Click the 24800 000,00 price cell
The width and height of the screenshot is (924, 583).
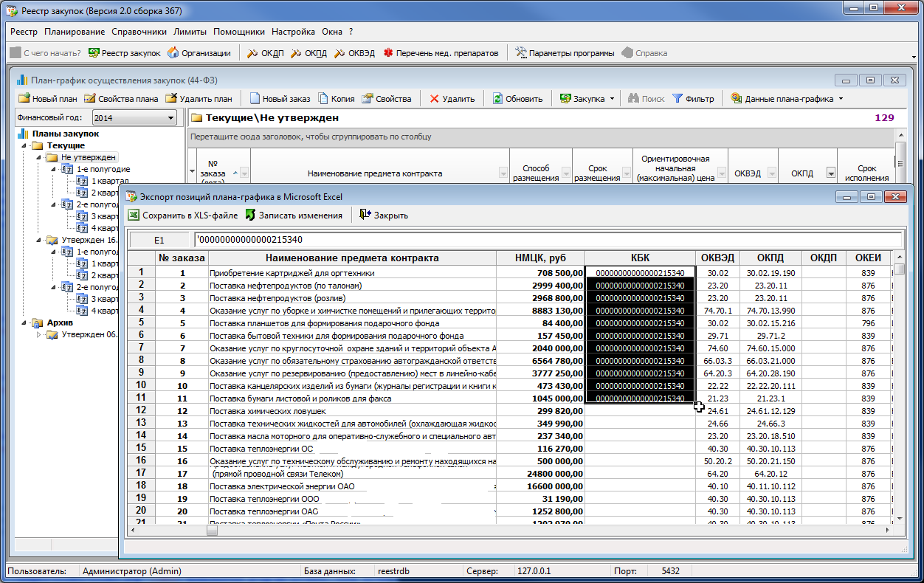pos(540,474)
